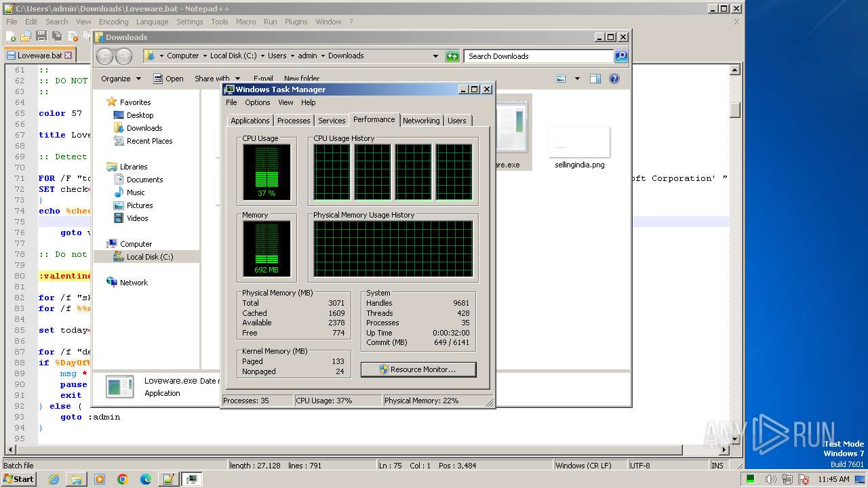Click in the Search Downloads field

(539, 56)
